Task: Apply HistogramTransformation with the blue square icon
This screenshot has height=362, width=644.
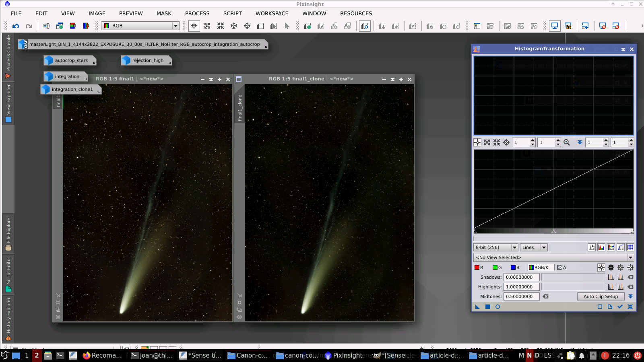Action: point(487,307)
